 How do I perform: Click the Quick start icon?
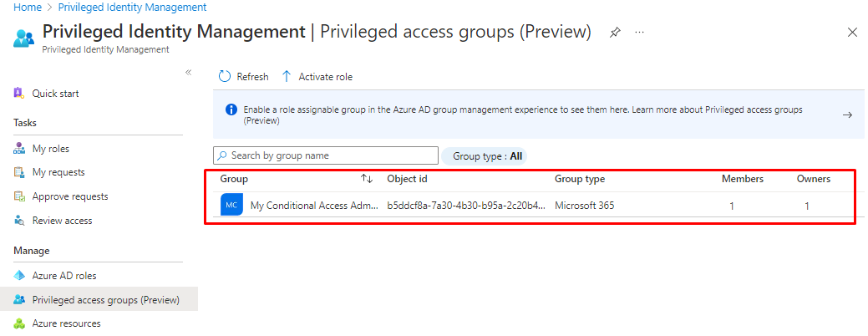pos(19,94)
